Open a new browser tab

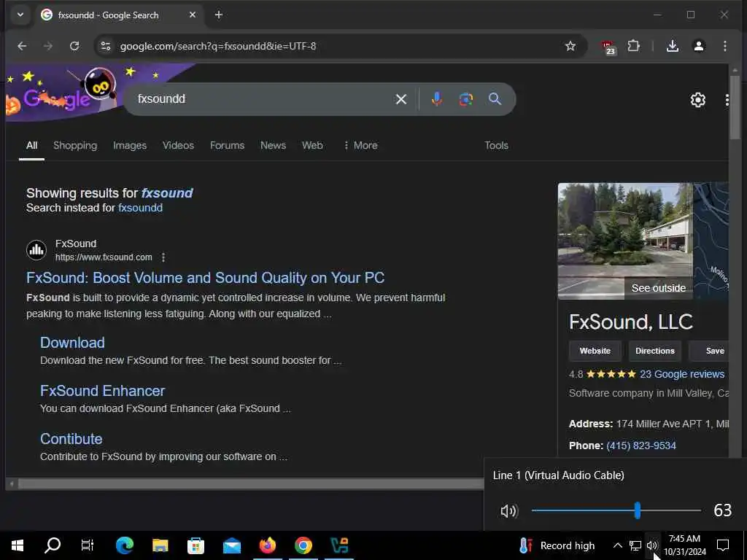click(x=219, y=15)
